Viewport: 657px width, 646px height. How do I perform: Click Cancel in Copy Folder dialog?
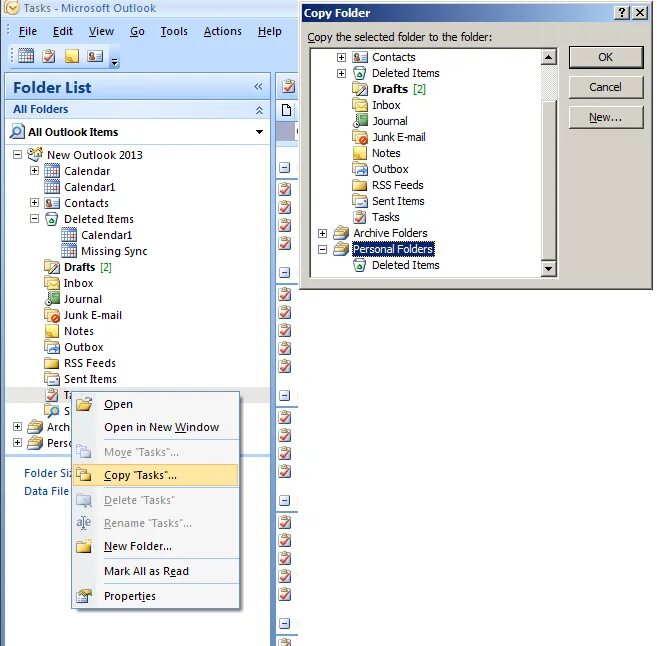605,87
